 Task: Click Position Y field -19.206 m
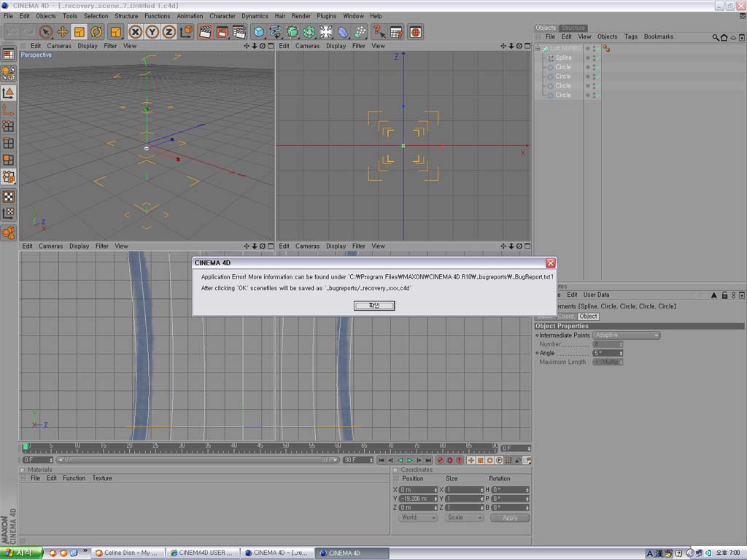418,499
